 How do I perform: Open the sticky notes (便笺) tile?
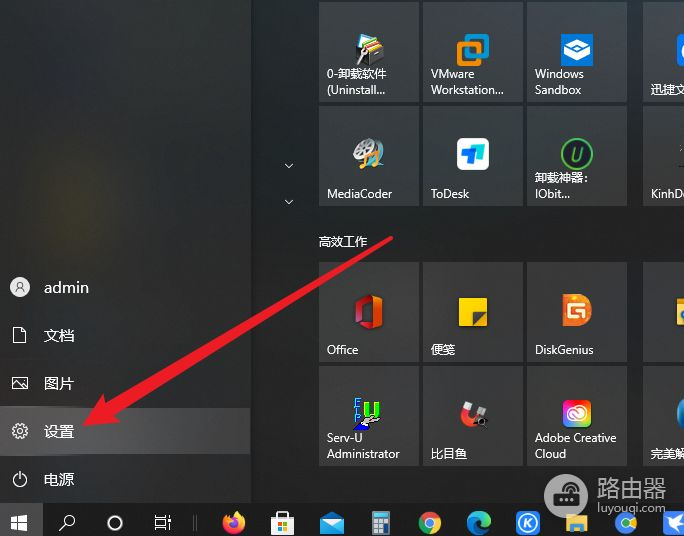470,313
